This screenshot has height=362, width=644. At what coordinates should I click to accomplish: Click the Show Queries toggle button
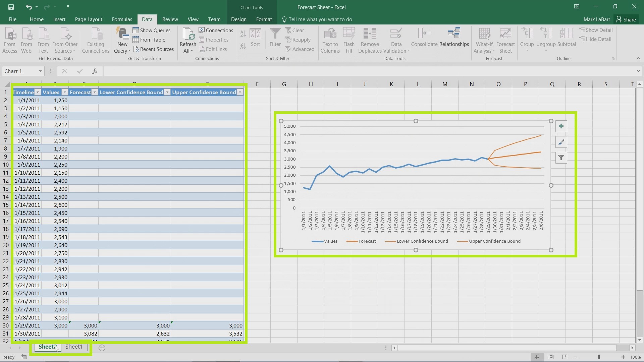tap(155, 30)
